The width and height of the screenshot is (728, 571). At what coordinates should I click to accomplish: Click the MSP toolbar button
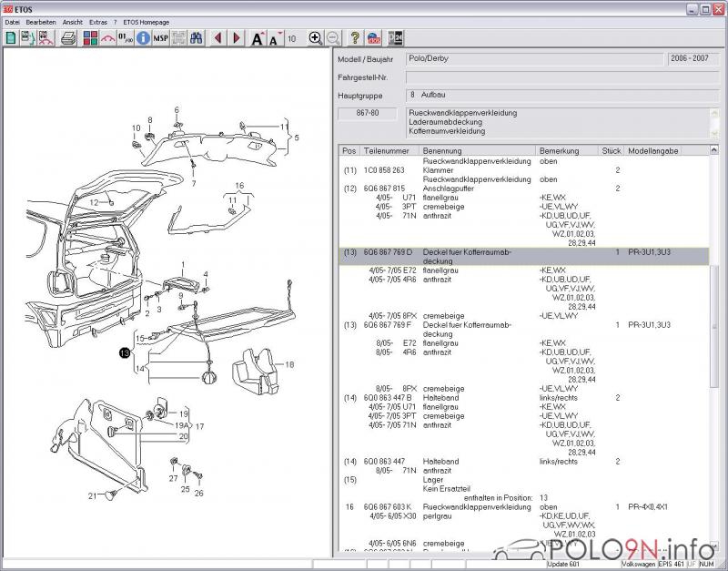[161, 38]
